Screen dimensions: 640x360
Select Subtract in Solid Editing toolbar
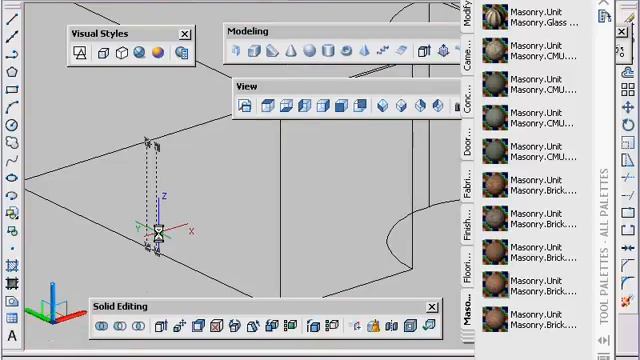(120, 326)
